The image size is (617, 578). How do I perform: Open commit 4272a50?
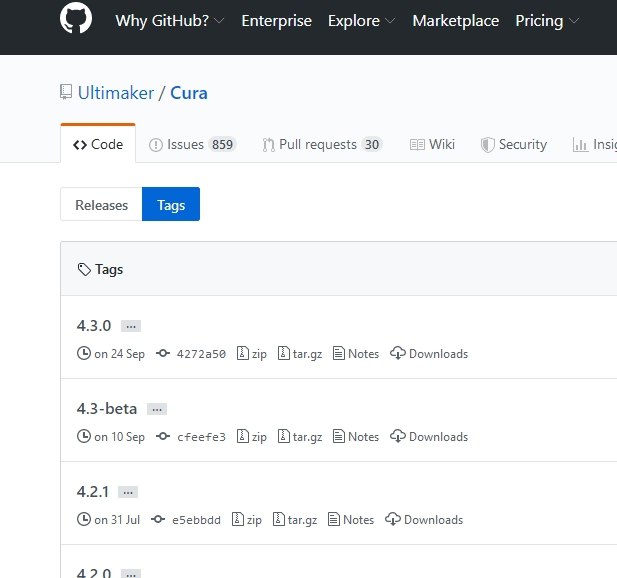pyautogui.click(x=201, y=354)
